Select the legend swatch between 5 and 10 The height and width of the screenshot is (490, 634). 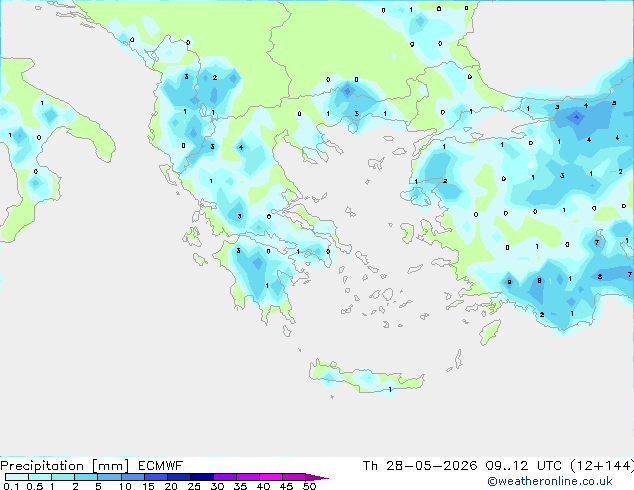[x=109, y=477]
